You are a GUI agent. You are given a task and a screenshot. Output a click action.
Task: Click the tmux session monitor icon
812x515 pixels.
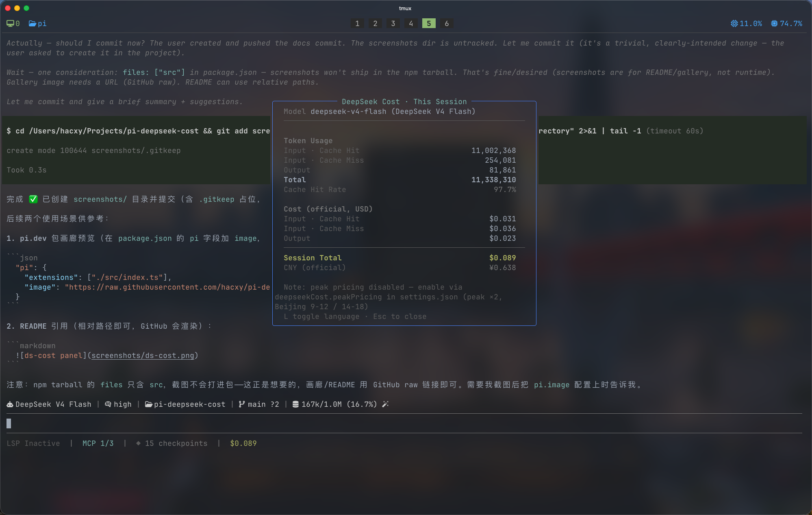pos(10,24)
